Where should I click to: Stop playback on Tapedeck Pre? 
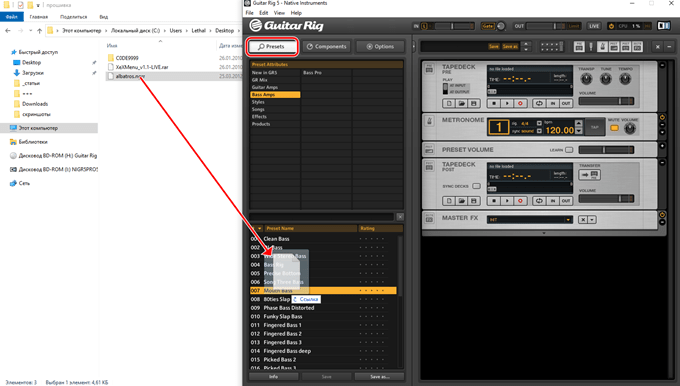(494, 104)
